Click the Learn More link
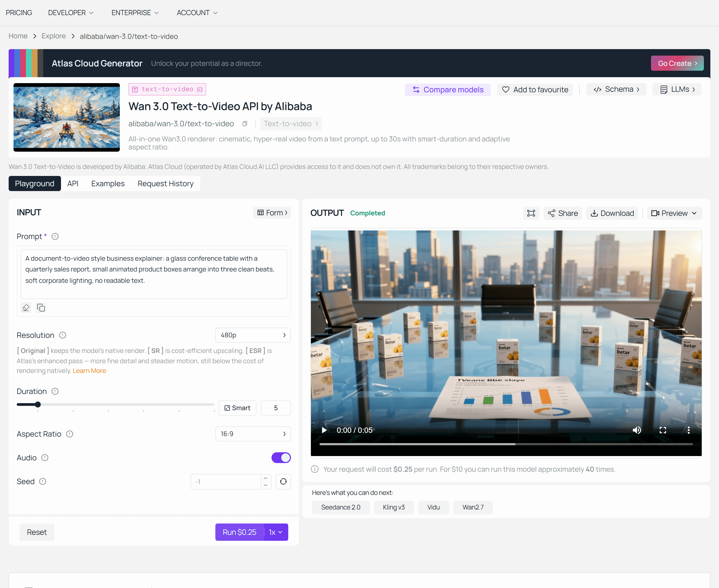Screen dimensions: 719x588 pyautogui.click(x=89, y=371)
